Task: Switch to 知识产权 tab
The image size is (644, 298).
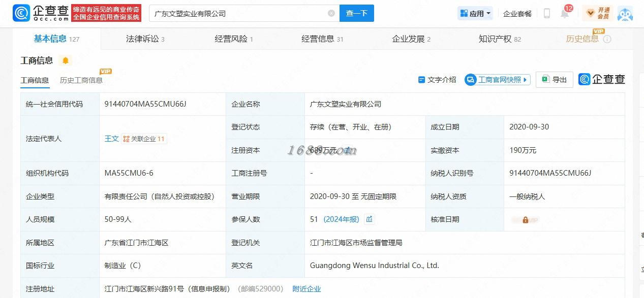Action: click(x=500, y=39)
